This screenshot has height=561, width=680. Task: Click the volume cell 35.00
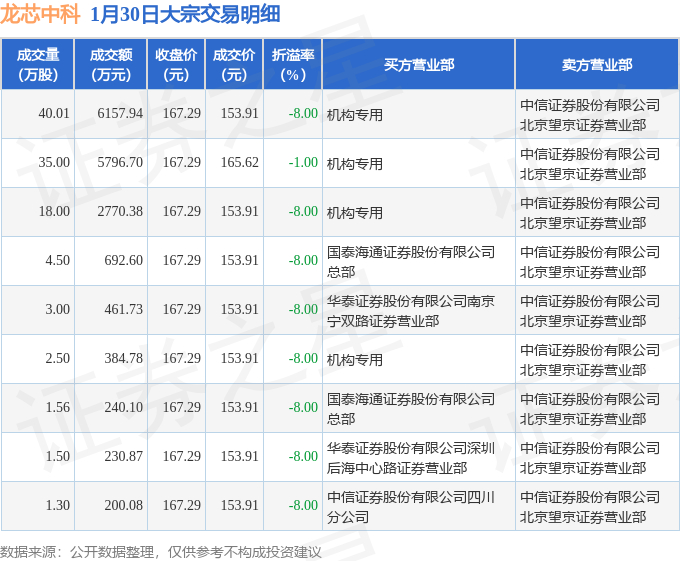coord(54,163)
